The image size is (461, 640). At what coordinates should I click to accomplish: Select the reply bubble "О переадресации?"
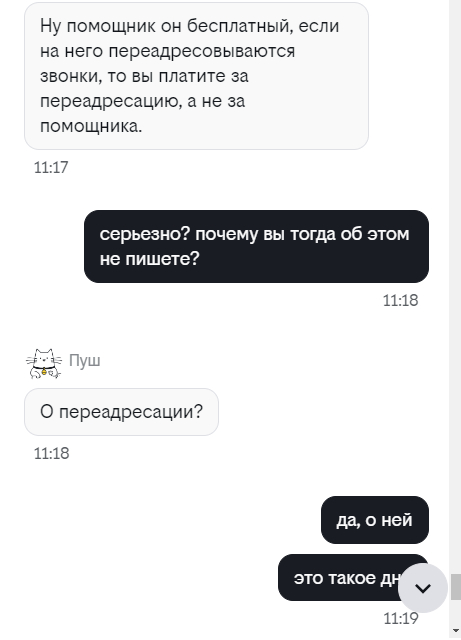(121, 412)
